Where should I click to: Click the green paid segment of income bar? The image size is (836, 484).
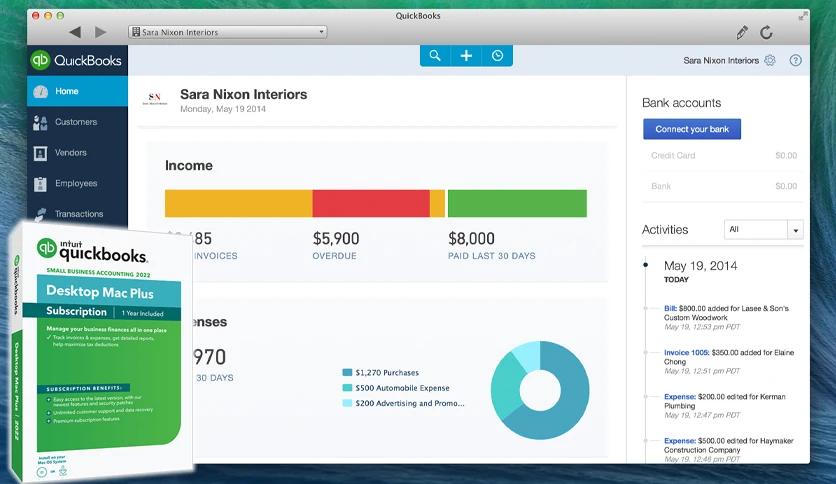[x=516, y=203]
